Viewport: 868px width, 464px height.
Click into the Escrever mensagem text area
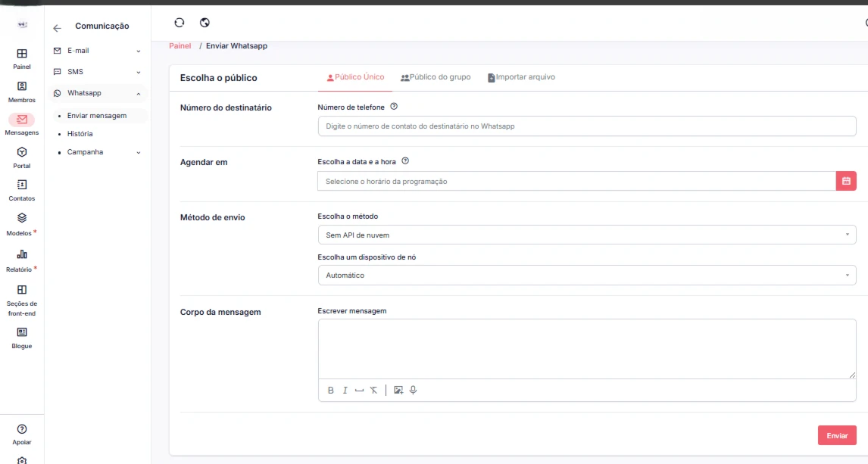pos(587,349)
